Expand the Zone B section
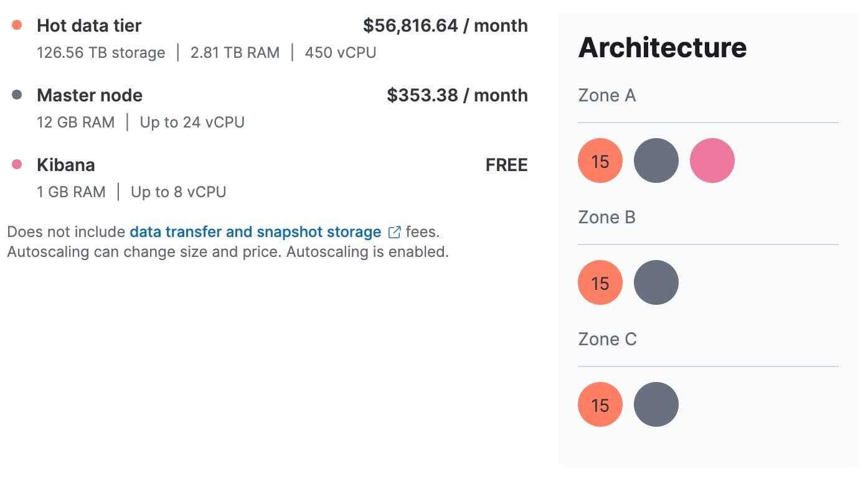The width and height of the screenshot is (868, 484). pos(606,217)
